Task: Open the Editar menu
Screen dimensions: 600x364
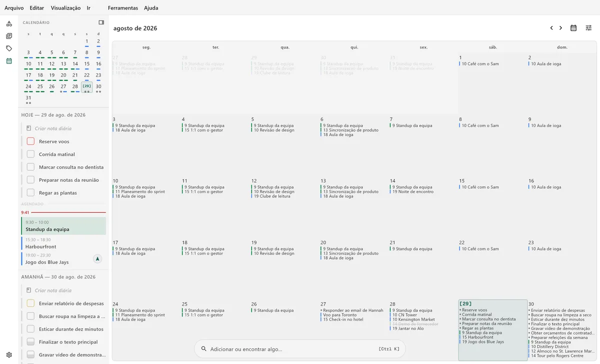Action: click(x=36, y=8)
